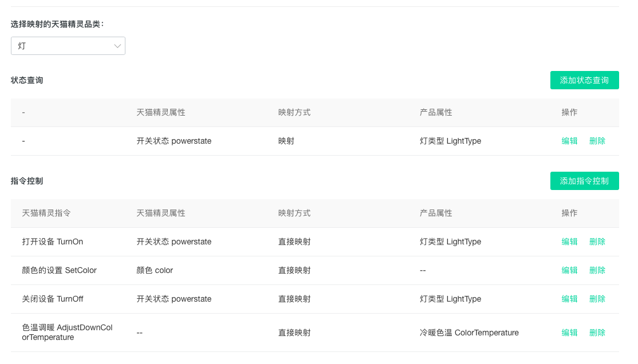Delete the 颜色的设置 SetColor row
Viewport: 638px width, 364px height.
pos(597,271)
